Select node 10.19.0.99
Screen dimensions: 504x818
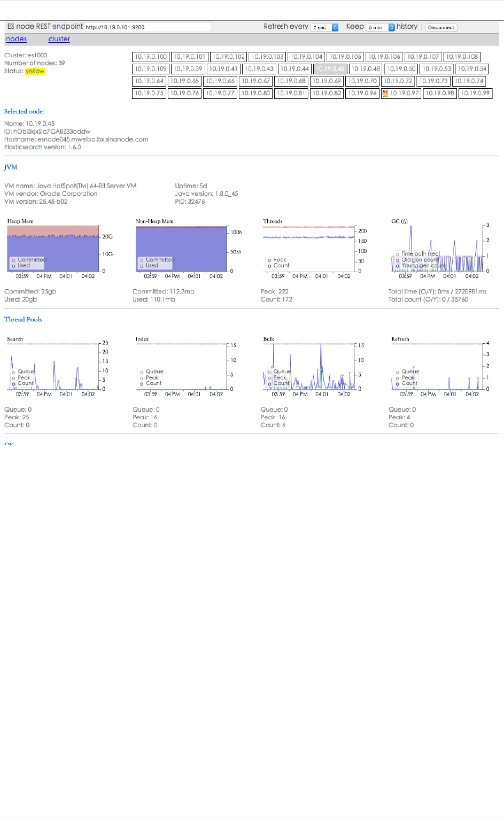pyautogui.click(x=475, y=93)
